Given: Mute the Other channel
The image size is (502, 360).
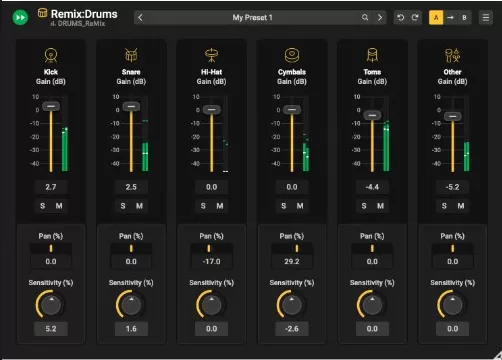Looking at the screenshot, I should pos(461,206).
